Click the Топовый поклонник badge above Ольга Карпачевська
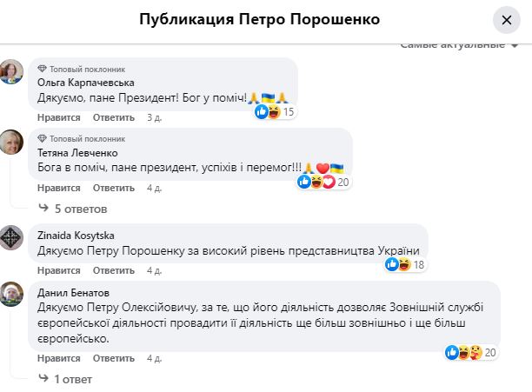 [x=87, y=68]
